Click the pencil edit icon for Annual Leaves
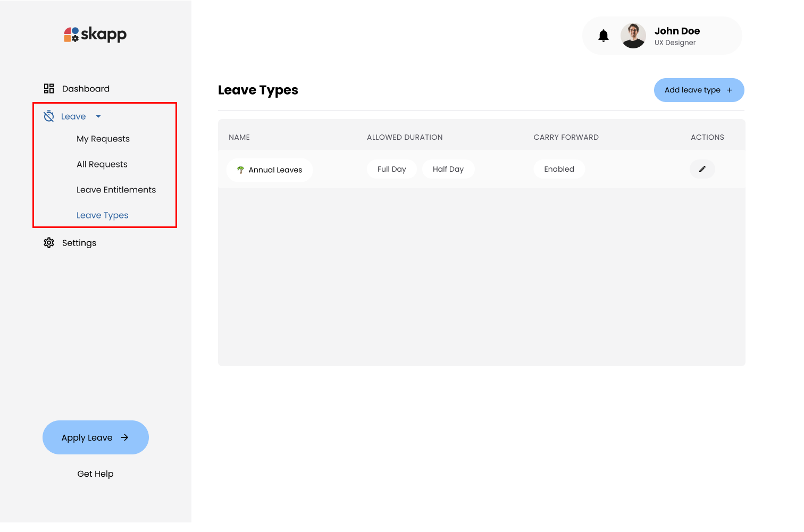 pyautogui.click(x=702, y=168)
